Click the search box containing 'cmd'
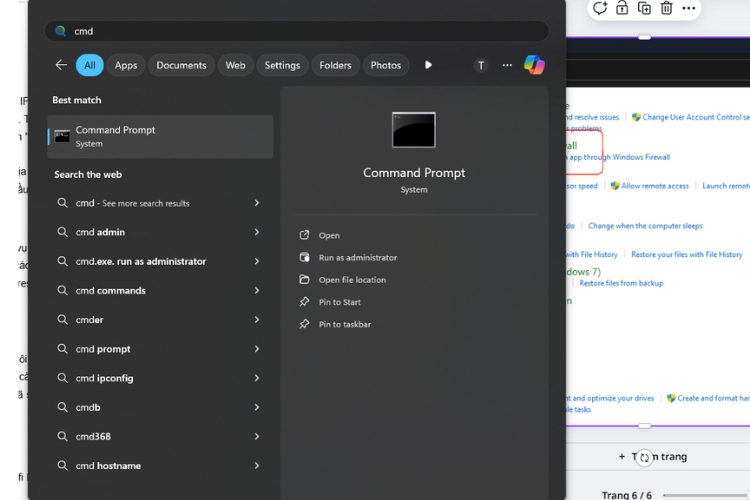The width and height of the screenshot is (750, 500). point(300,31)
